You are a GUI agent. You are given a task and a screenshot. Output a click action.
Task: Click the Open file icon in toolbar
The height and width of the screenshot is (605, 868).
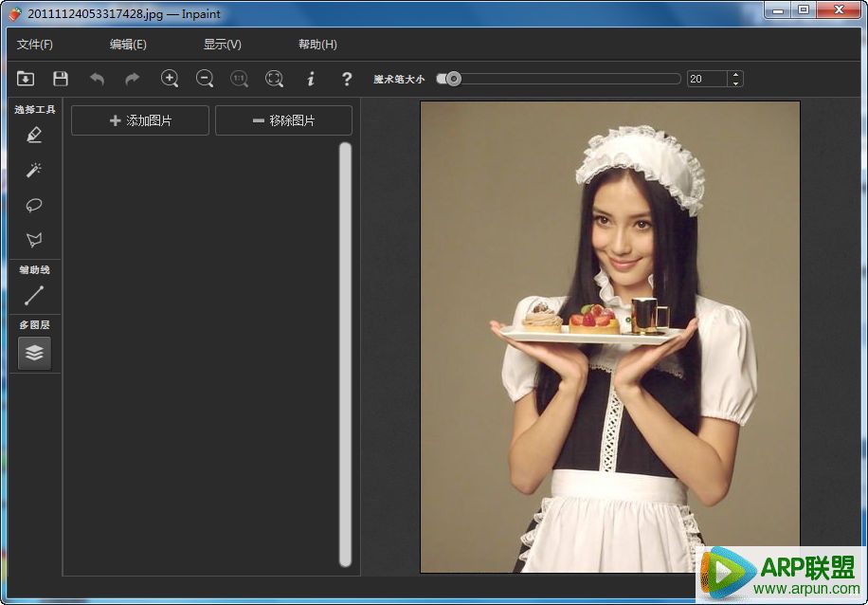click(x=26, y=79)
